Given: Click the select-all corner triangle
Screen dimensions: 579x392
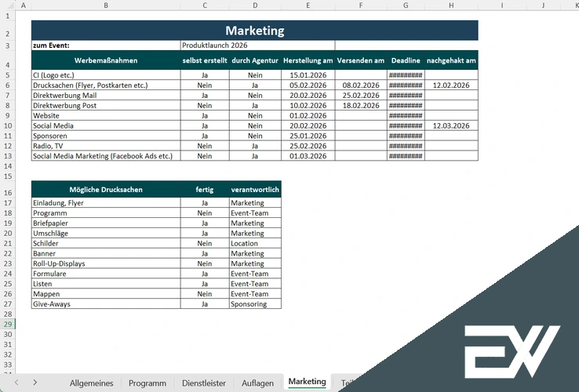Looking at the screenshot, I should click(x=7, y=5).
